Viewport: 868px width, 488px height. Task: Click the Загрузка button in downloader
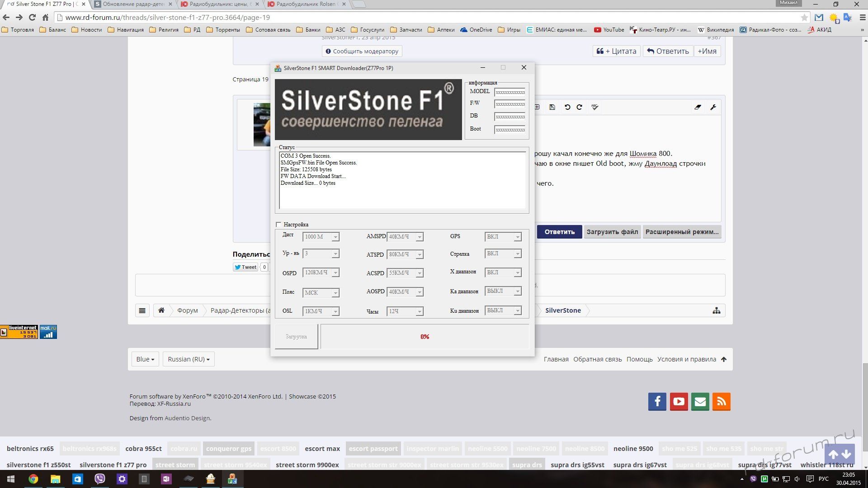(297, 337)
